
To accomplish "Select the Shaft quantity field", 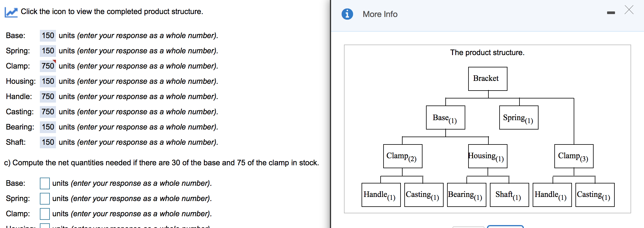I will pyautogui.click(x=48, y=142).
